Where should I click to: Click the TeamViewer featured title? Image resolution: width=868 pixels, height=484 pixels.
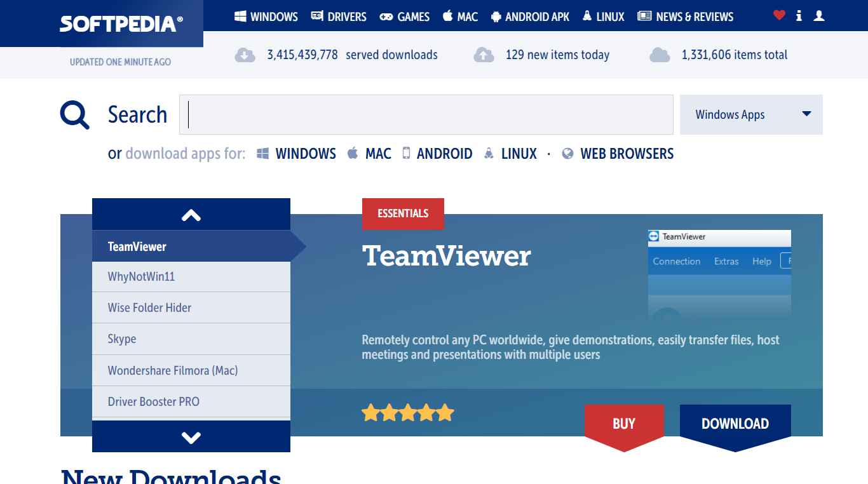[x=447, y=256]
